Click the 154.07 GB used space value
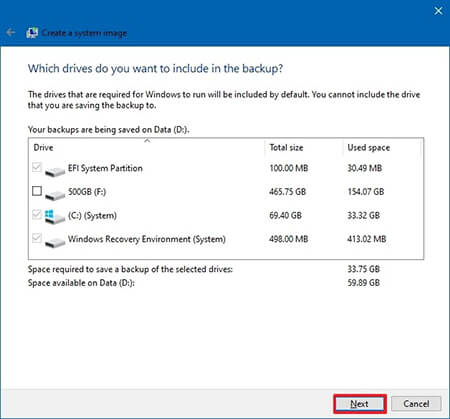The image size is (450, 419). tap(366, 192)
